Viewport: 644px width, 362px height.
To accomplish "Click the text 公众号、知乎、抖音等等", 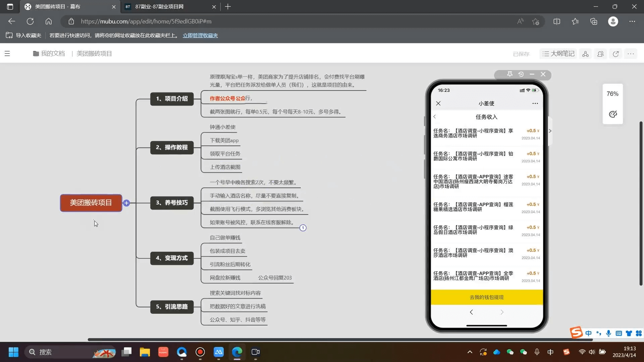I will (237, 320).
